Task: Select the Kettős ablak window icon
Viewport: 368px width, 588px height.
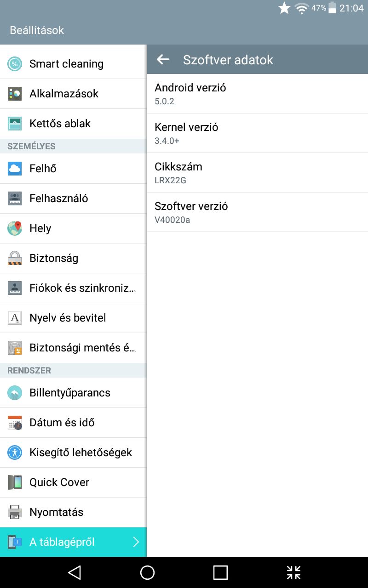Action: click(x=15, y=124)
